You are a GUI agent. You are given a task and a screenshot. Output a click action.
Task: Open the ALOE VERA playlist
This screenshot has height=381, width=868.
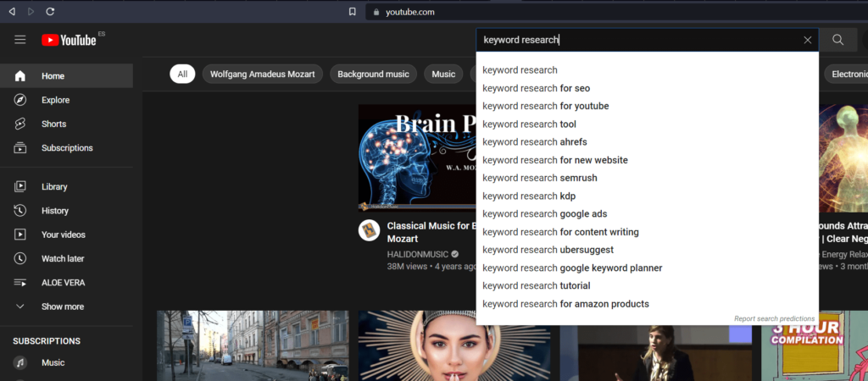point(66,283)
